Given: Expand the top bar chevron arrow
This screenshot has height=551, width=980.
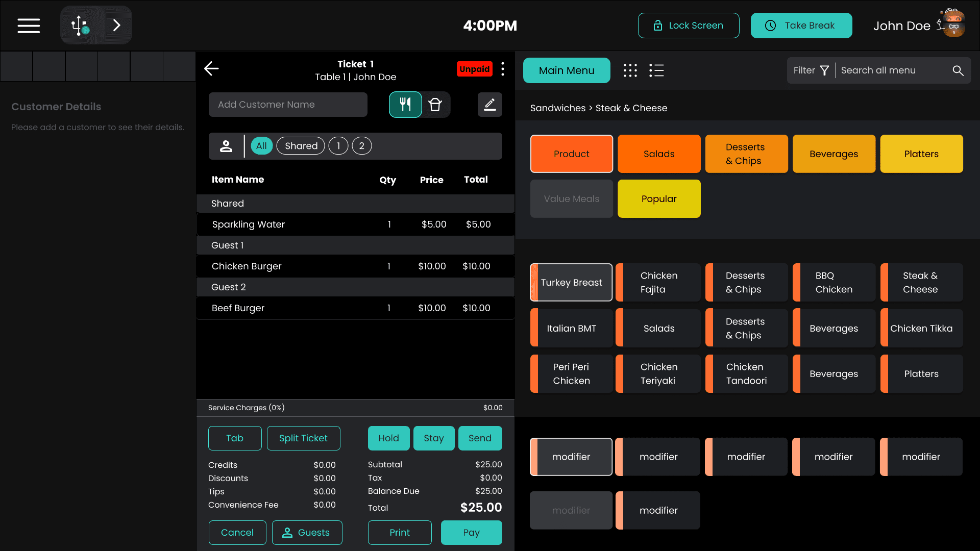Looking at the screenshot, I should click(x=117, y=26).
